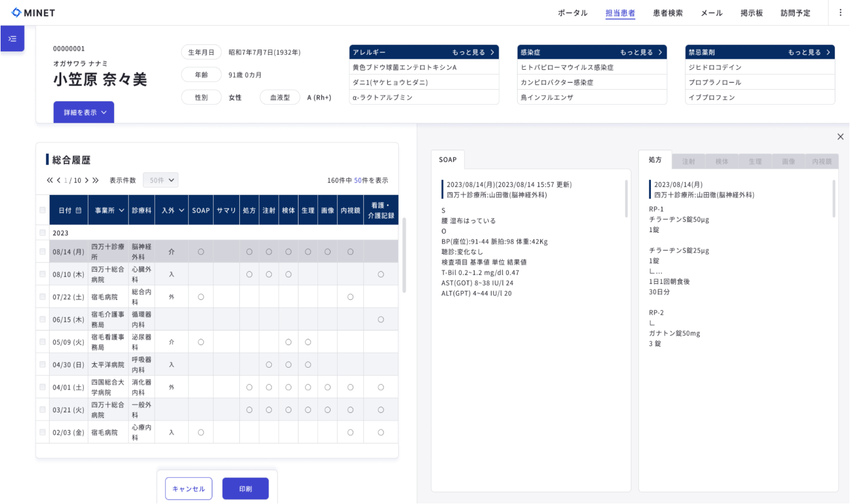The width and height of the screenshot is (850, 504).
Task: Click the MINET logo icon
Action: tap(16, 12)
